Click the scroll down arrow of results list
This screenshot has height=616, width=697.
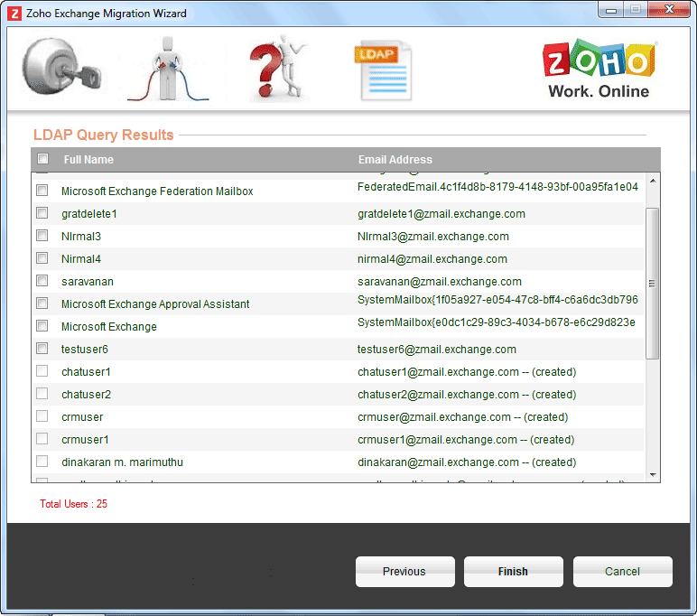coord(653,473)
